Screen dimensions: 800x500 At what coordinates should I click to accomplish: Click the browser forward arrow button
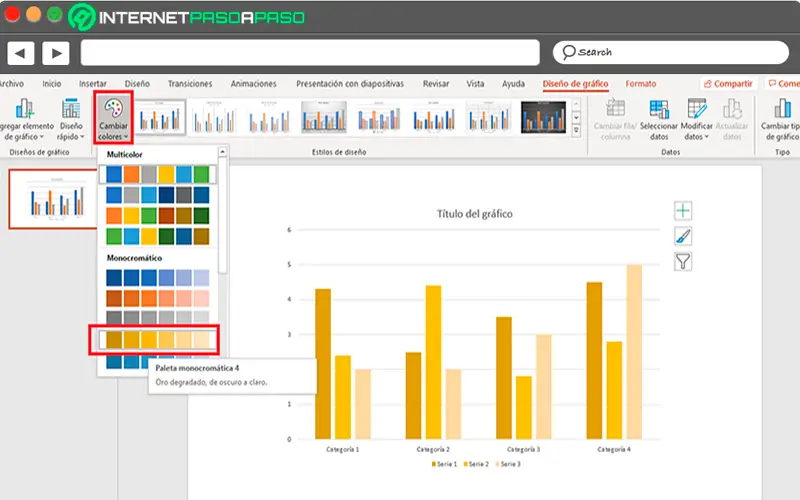click(x=56, y=53)
